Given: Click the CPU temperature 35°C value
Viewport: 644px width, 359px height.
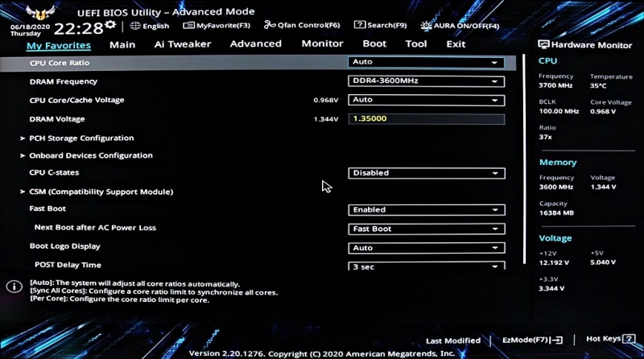Looking at the screenshot, I should (598, 86).
